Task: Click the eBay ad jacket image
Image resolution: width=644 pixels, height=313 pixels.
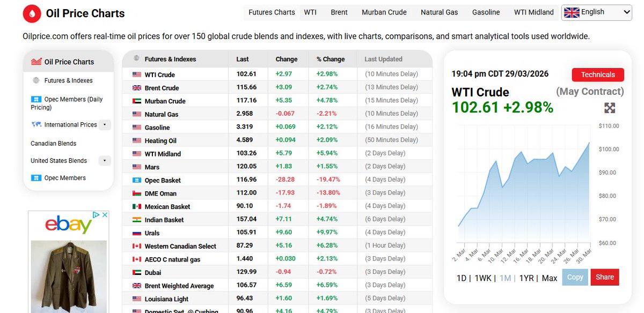Action: (x=69, y=277)
